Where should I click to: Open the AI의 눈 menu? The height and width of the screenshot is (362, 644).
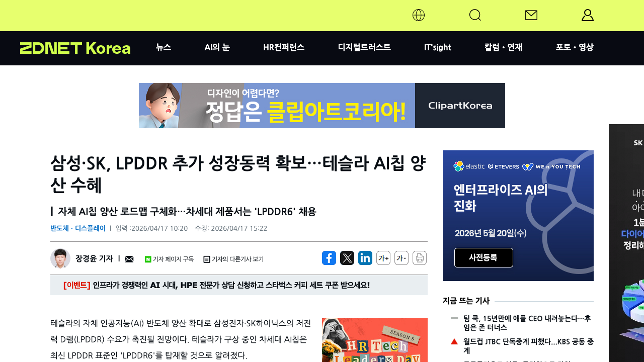coord(217,47)
